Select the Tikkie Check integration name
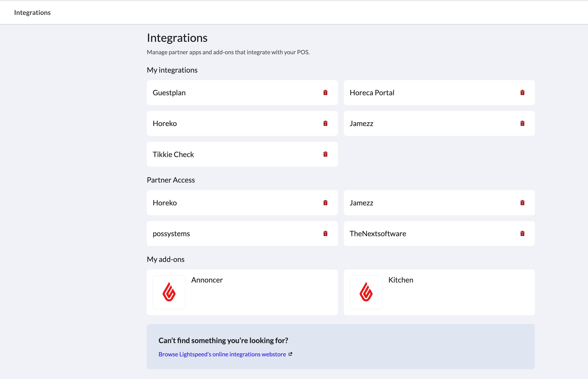Screen dimensions: 588x379 [x=173, y=154]
